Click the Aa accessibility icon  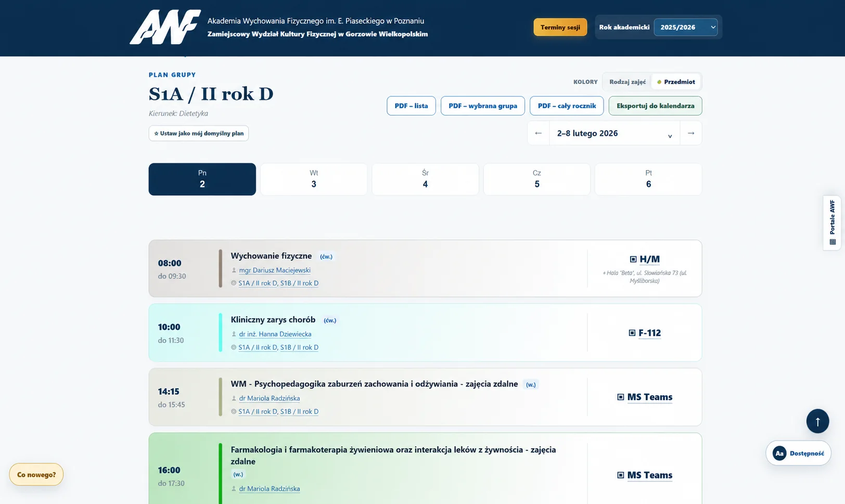[779, 453]
